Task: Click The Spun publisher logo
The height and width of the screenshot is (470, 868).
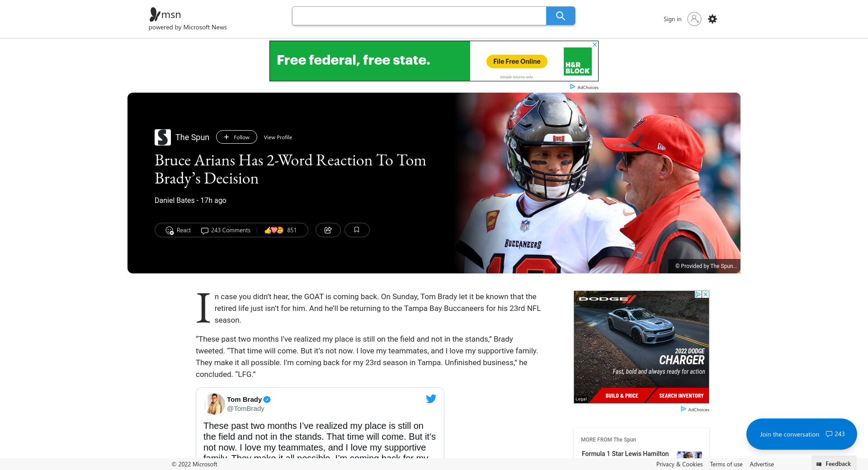Action: click(x=162, y=137)
